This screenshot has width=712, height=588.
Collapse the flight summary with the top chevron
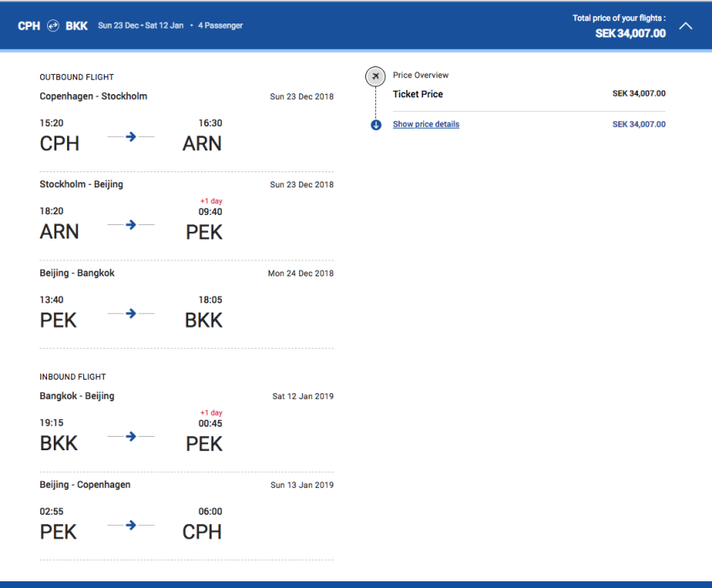(x=686, y=26)
